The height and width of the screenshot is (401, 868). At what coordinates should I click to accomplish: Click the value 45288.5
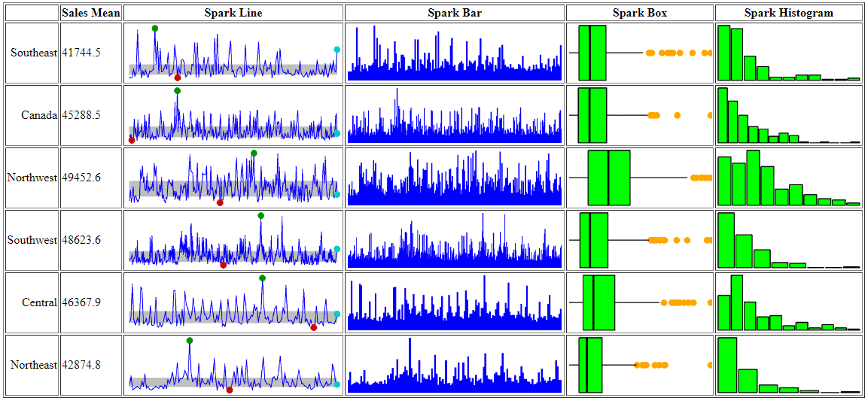pos(81,116)
